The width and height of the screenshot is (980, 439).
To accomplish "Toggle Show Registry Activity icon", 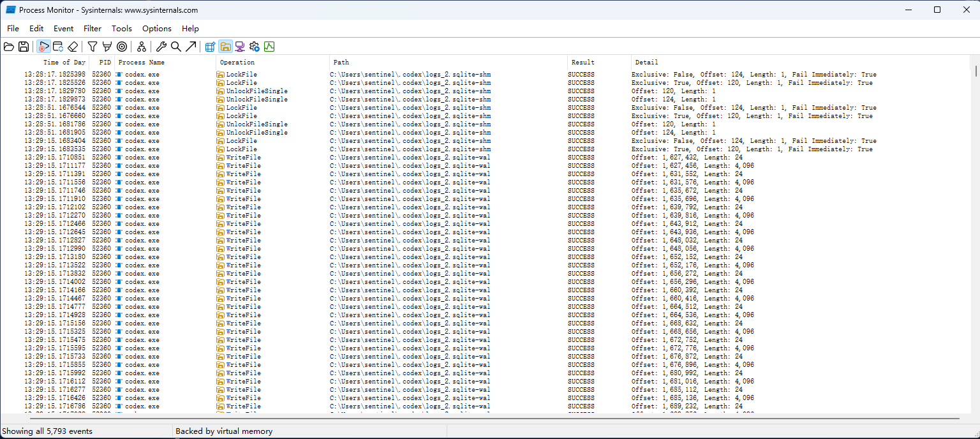I will (x=211, y=47).
